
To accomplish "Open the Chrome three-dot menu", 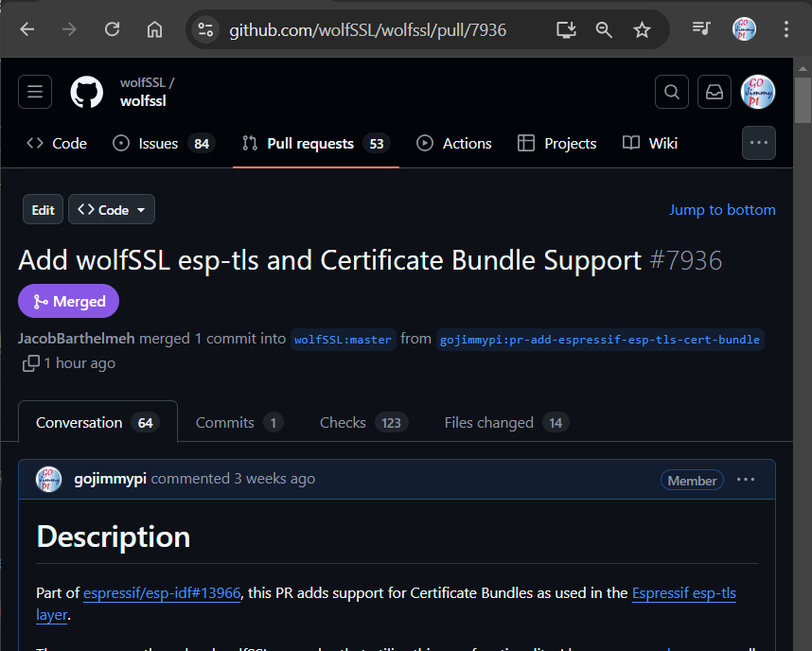I will [786, 29].
